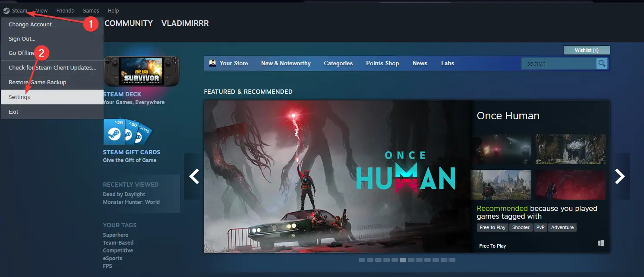Image resolution: width=644 pixels, height=277 pixels.
Task: Open the Labs link
Action: (448, 63)
